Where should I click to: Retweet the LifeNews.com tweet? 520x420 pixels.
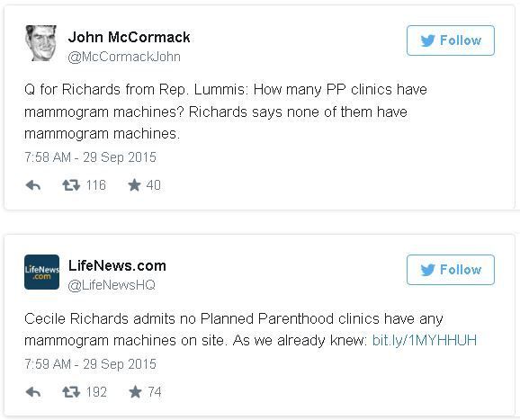[71, 392]
